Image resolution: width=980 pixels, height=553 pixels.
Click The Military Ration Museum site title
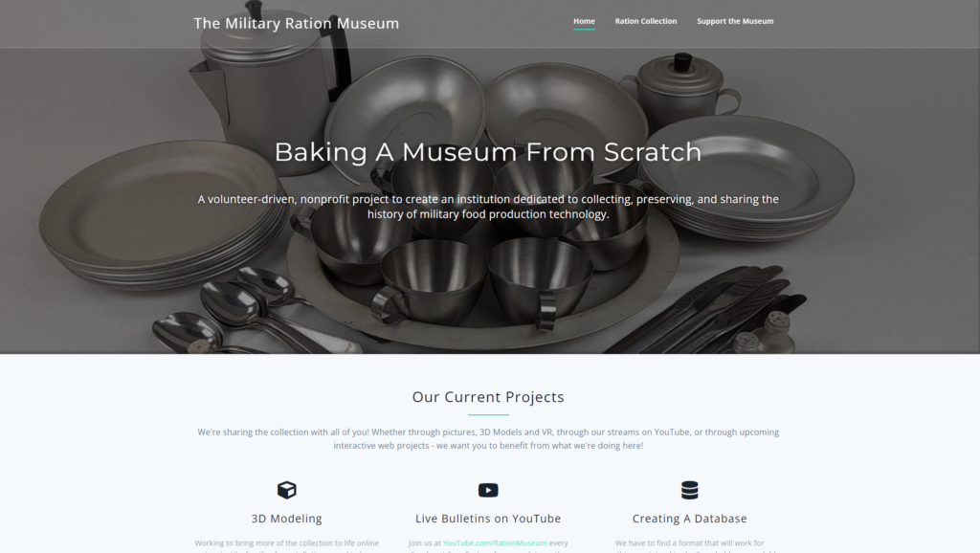pos(297,23)
